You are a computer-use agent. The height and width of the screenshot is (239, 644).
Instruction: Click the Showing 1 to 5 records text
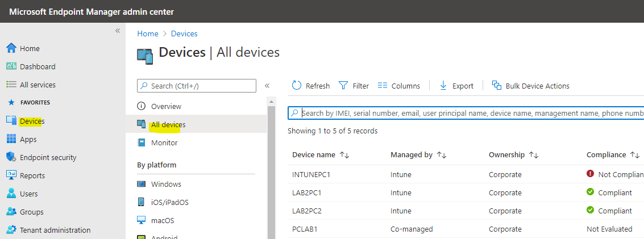pyautogui.click(x=333, y=131)
